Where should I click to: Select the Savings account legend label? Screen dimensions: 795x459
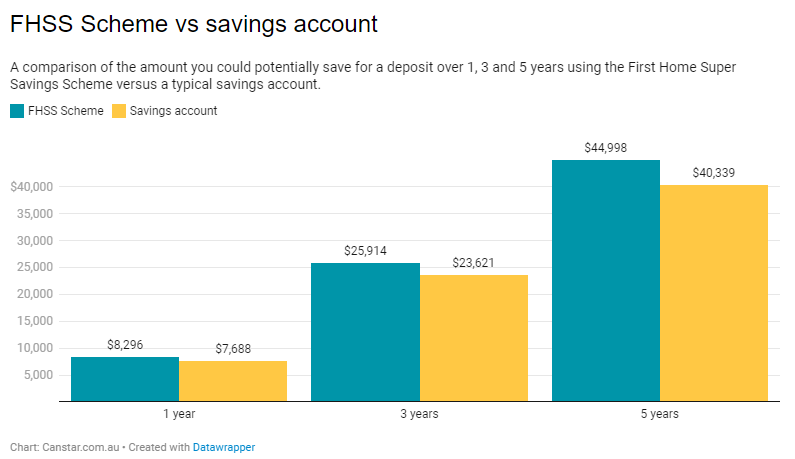coord(173,111)
